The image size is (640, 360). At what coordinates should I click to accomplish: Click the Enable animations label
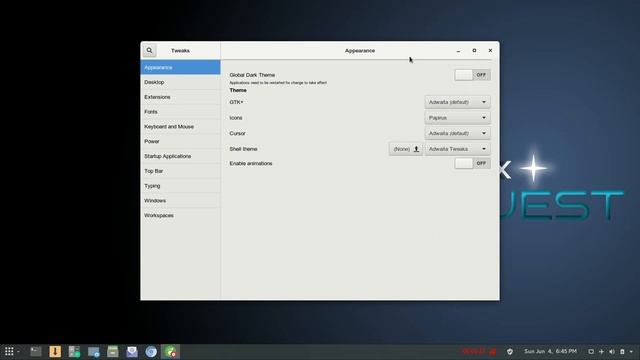[251, 163]
